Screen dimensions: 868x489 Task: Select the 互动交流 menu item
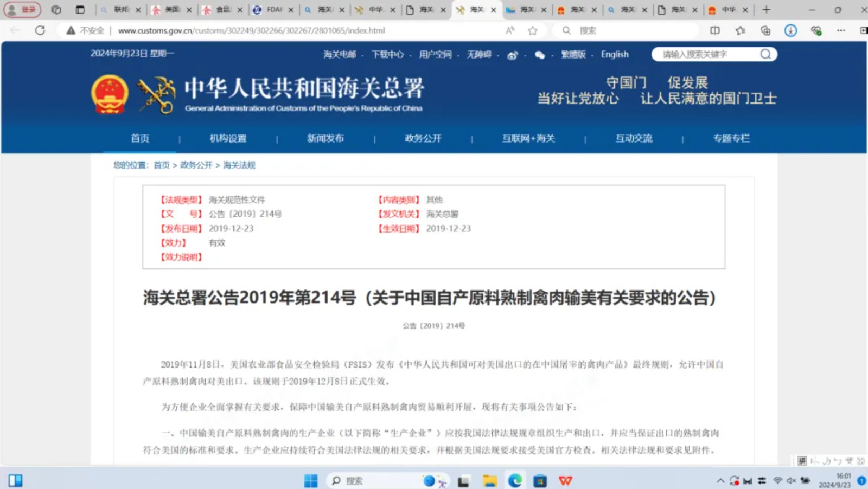point(634,139)
